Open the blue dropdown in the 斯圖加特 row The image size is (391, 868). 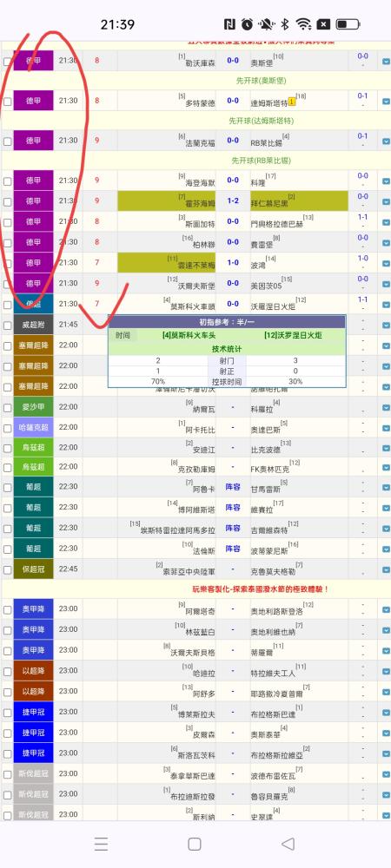coord(386,222)
